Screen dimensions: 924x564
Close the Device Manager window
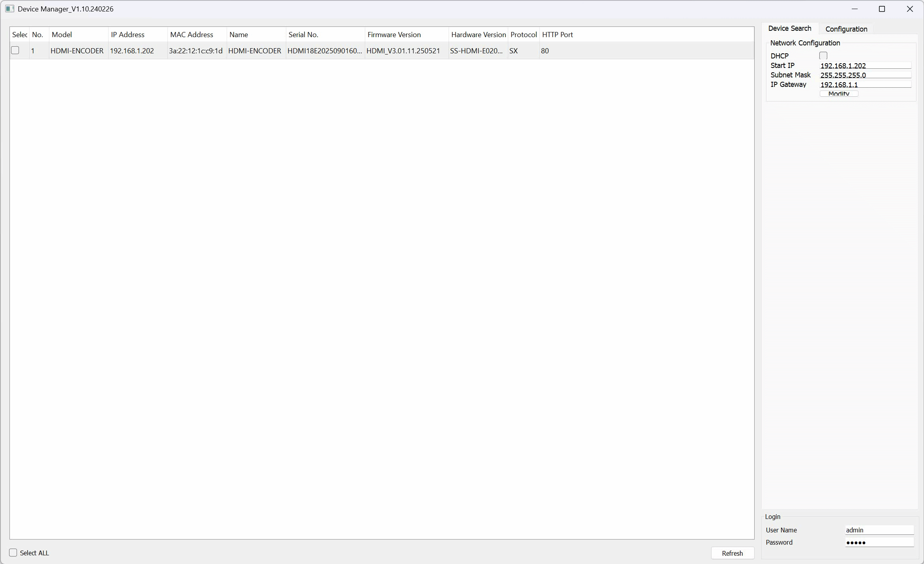(x=910, y=9)
